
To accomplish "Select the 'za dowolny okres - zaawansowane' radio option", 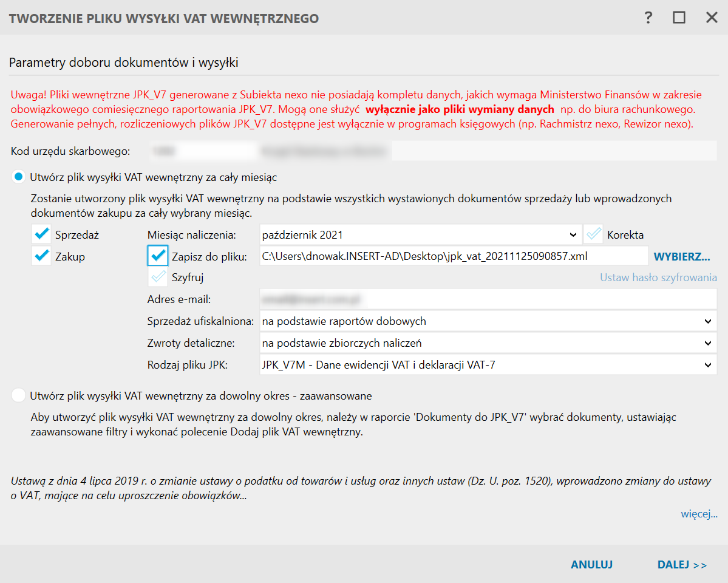I will (19, 396).
